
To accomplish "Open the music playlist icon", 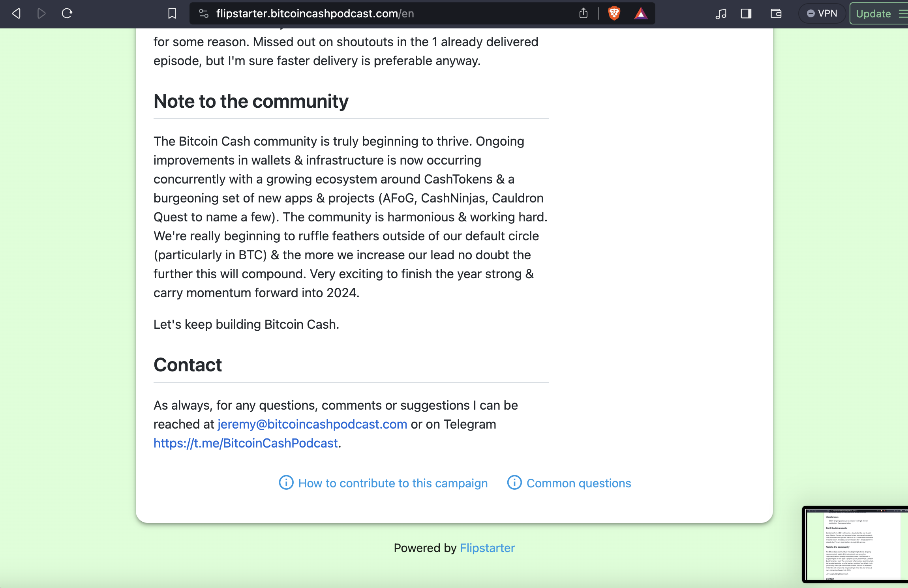I will 721,14.
